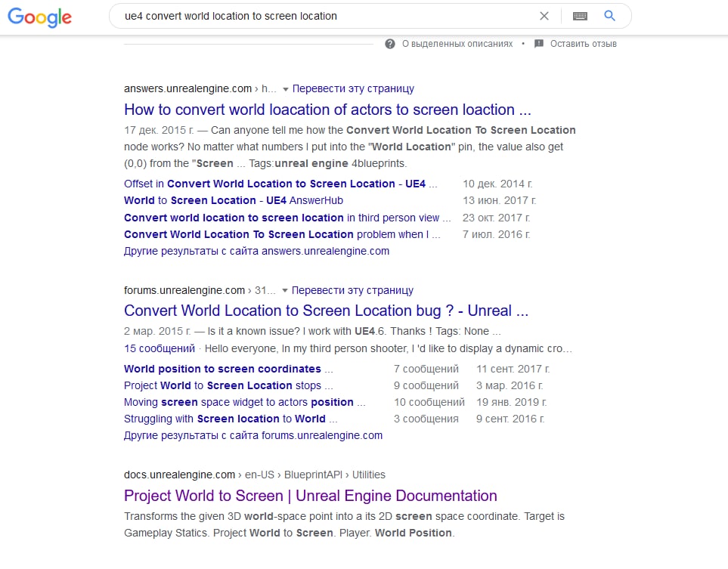Click 'Перевести эту страницу' for answers.unrealengine.com result
Screen dimensions: 728x569
[353, 88]
